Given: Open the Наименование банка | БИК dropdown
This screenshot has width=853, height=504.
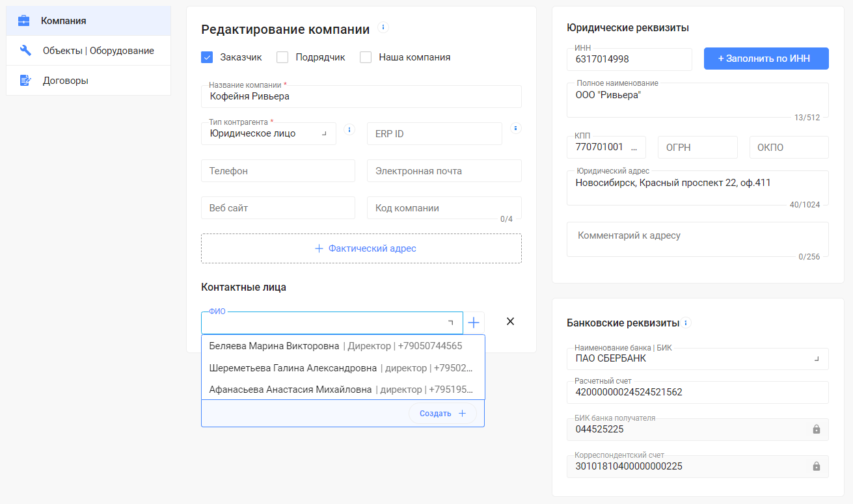Looking at the screenshot, I should (697, 359).
